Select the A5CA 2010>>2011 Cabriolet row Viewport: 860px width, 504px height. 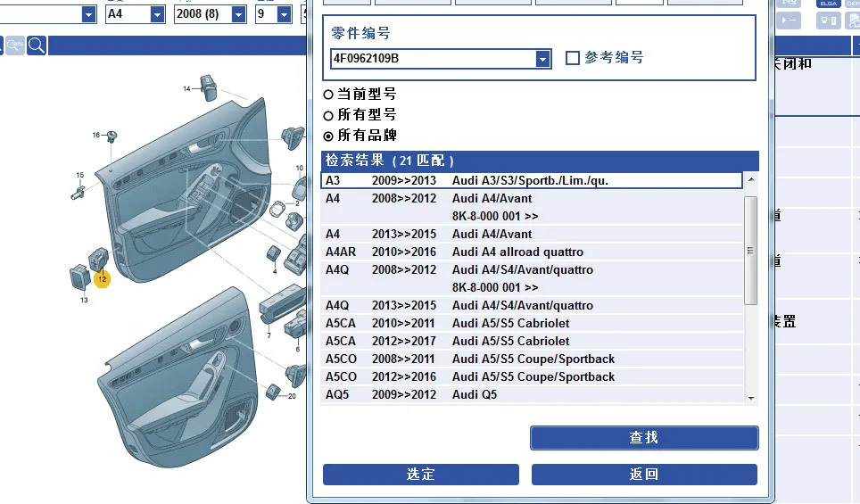[x=532, y=324]
